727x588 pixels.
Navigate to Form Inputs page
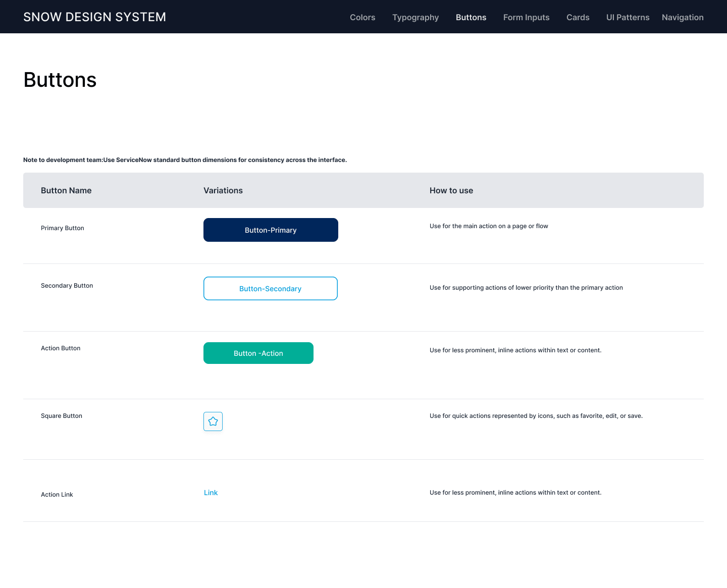(526, 17)
